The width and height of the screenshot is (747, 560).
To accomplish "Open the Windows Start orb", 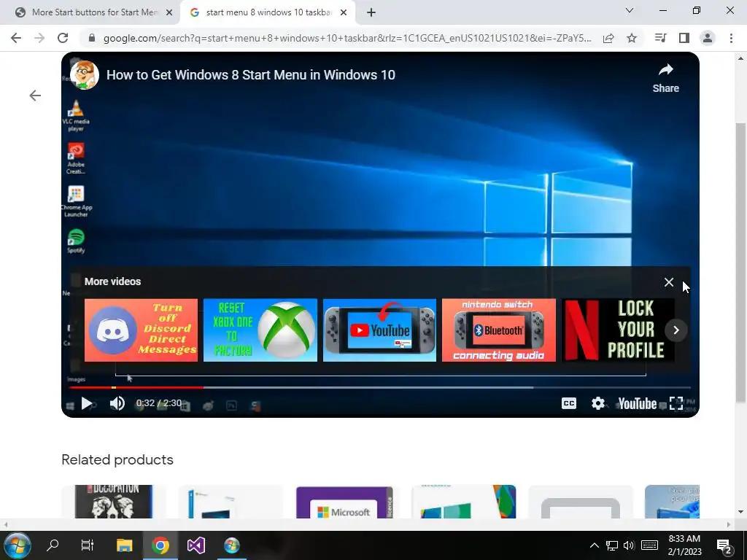I will click(18, 545).
